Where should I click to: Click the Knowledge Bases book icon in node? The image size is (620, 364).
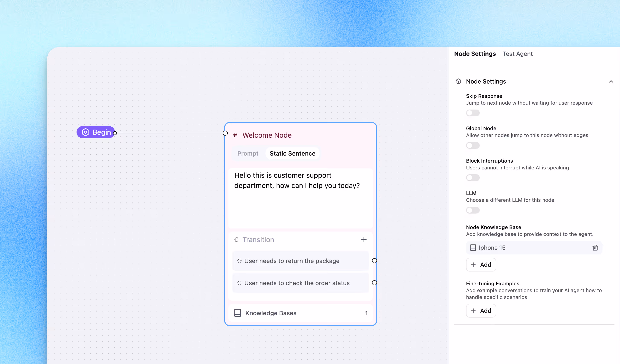[x=237, y=313]
